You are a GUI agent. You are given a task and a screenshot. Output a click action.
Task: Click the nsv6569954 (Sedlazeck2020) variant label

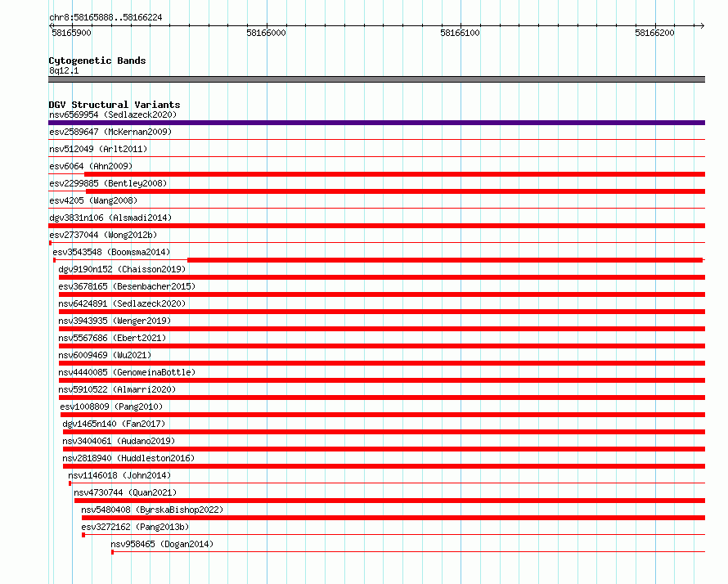(113, 115)
